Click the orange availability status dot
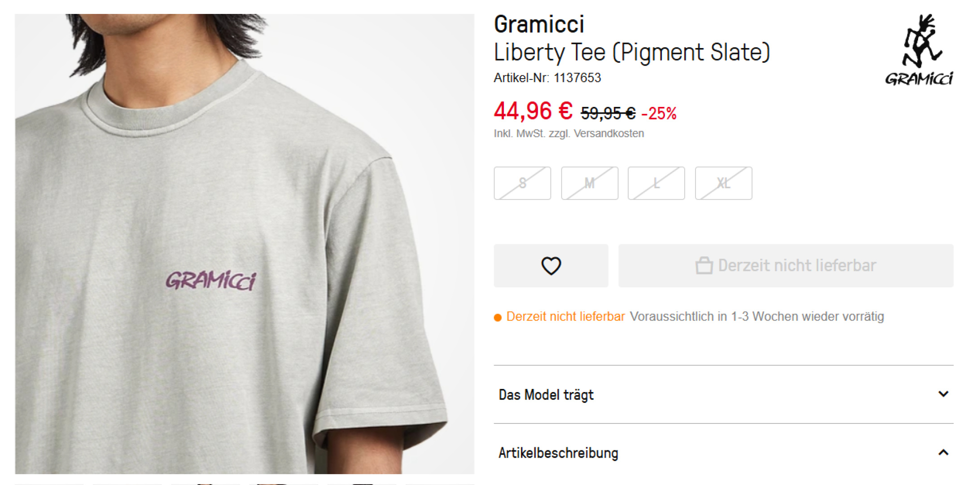Image resolution: width=980 pixels, height=485 pixels. pos(498,317)
